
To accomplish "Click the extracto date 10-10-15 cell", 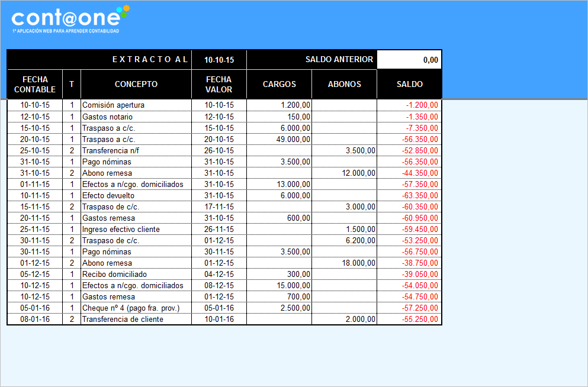I will coord(219,60).
